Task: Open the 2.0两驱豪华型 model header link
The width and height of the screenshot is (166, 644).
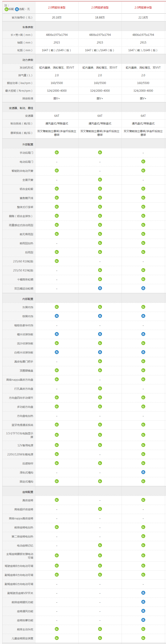Action: pos(143,8)
